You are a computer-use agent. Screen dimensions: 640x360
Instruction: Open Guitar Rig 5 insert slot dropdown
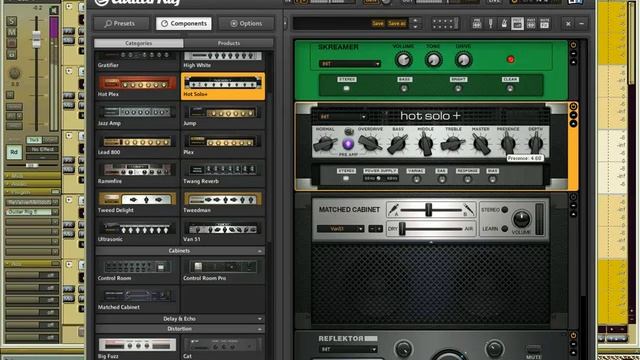pos(55,212)
